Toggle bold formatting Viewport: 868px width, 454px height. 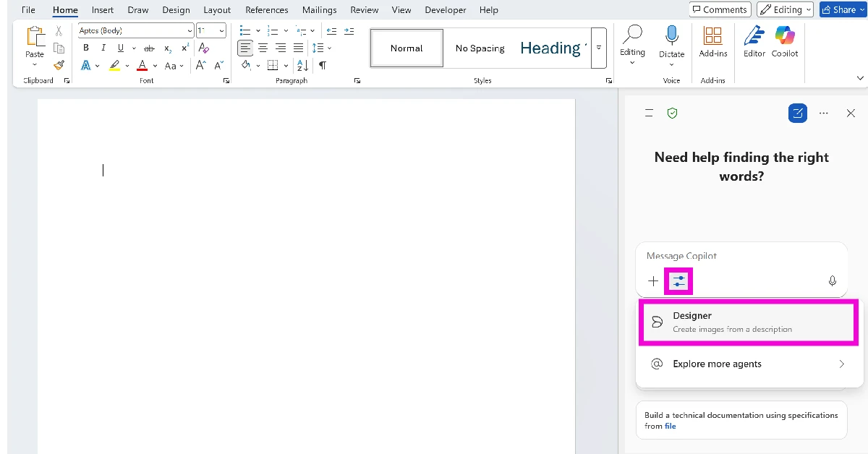pos(85,48)
